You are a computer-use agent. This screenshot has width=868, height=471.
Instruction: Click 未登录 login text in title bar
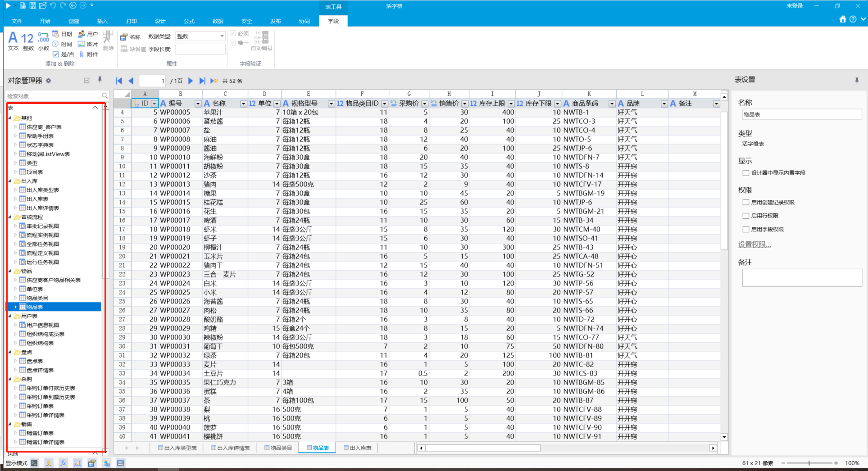[x=795, y=6]
